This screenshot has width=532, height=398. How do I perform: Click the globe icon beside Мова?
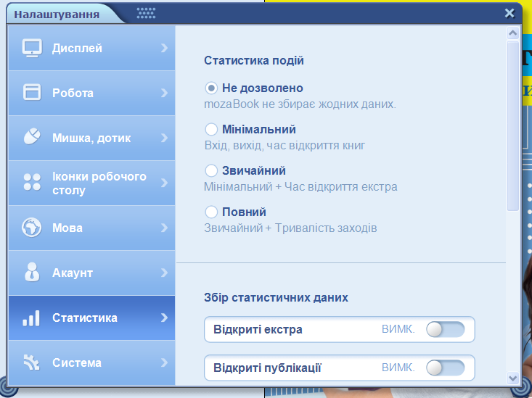pyautogui.click(x=31, y=227)
